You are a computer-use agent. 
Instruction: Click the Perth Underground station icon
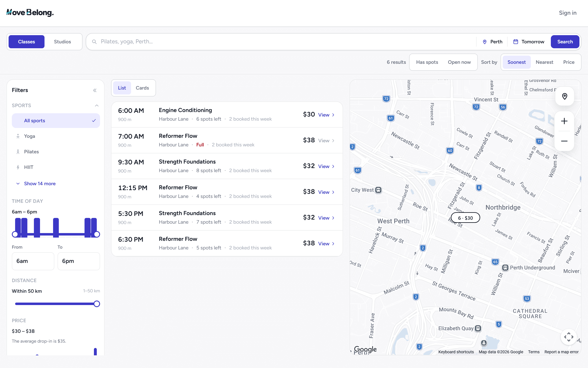(505, 268)
